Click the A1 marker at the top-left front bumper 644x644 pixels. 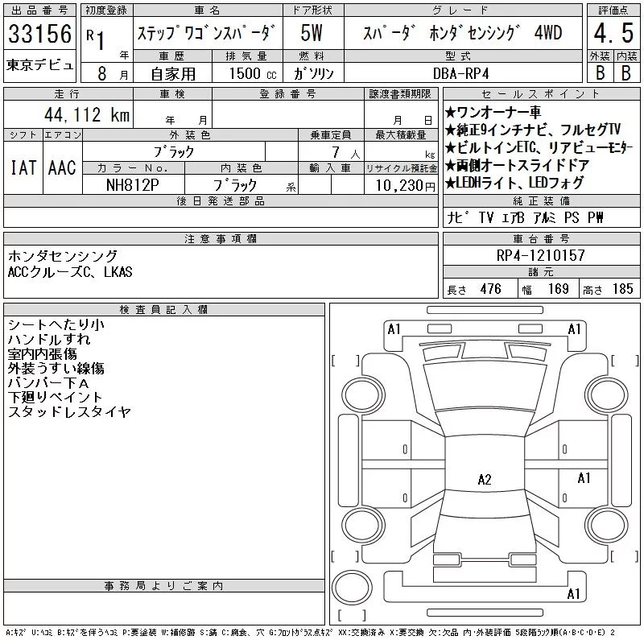pos(394,329)
